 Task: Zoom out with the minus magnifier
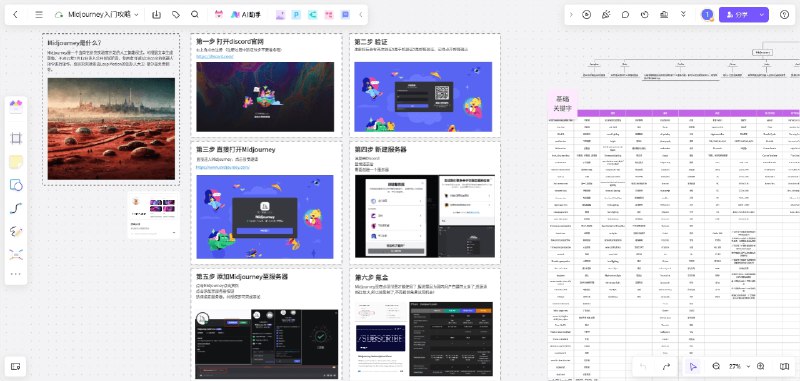(x=716, y=366)
